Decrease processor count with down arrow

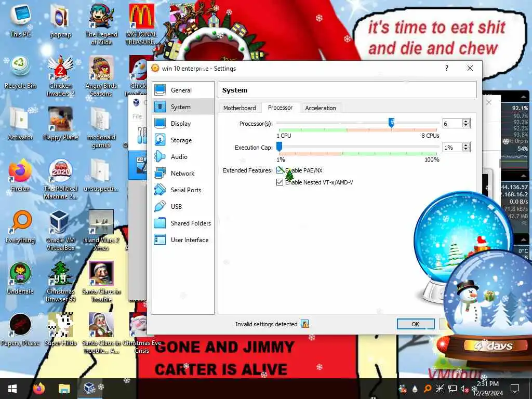[466, 126]
